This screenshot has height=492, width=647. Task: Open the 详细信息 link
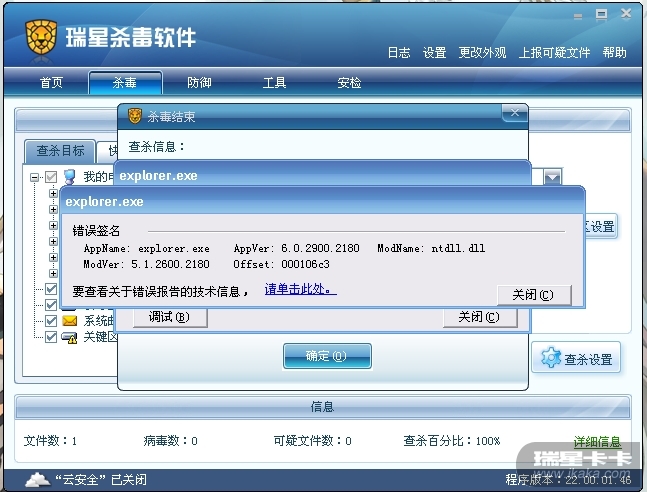[597, 442]
